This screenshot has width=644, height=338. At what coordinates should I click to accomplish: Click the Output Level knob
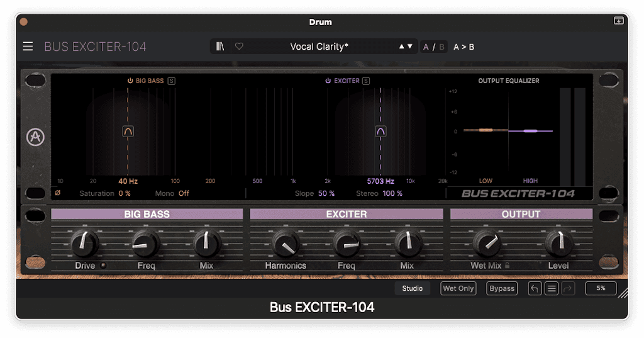(x=558, y=243)
